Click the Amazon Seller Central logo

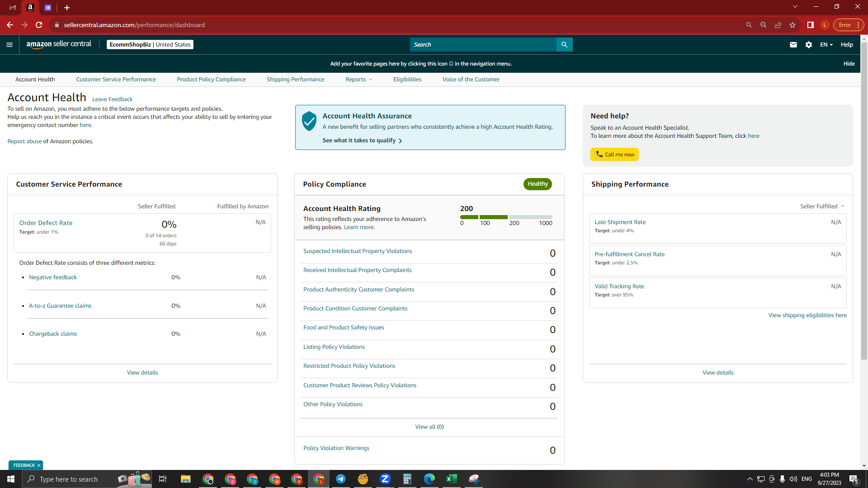(x=59, y=44)
